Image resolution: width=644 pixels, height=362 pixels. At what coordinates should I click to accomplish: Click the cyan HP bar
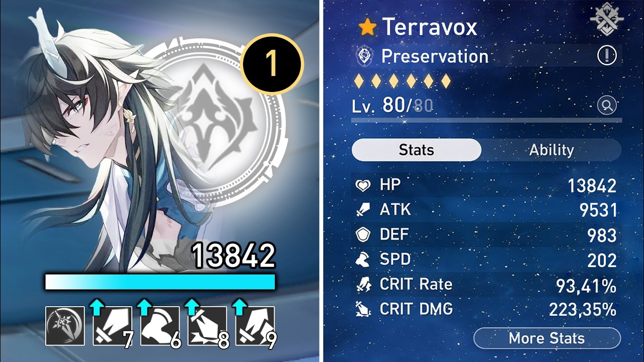[x=160, y=282]
